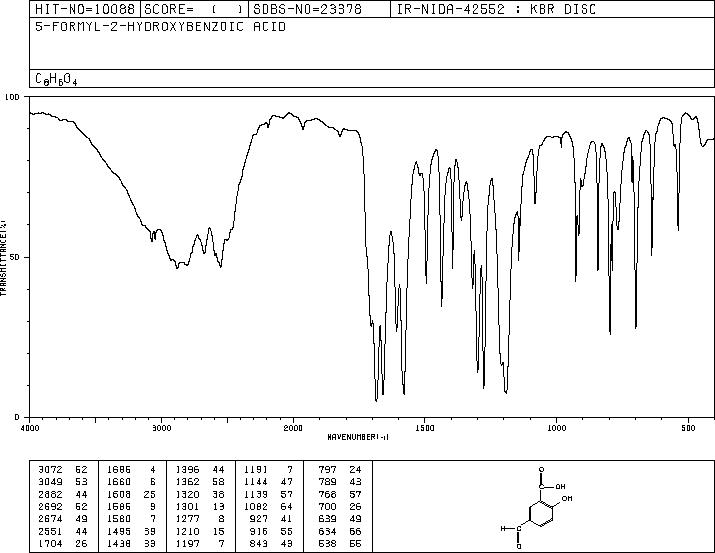
Task: Click the 1320 peak table entry
Action: point(200,494)
